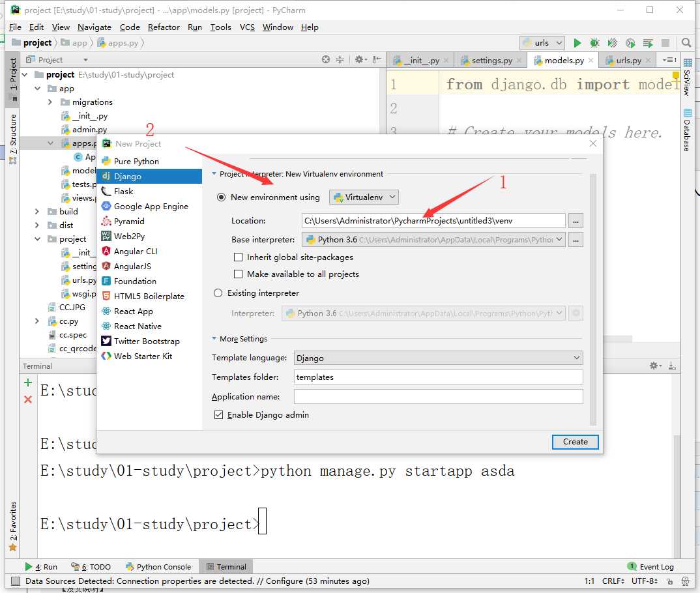Click the Application name field

[x=439, y=397]
